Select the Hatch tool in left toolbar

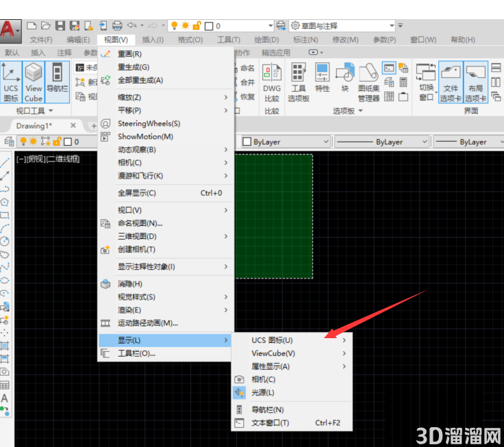(5, 346)
